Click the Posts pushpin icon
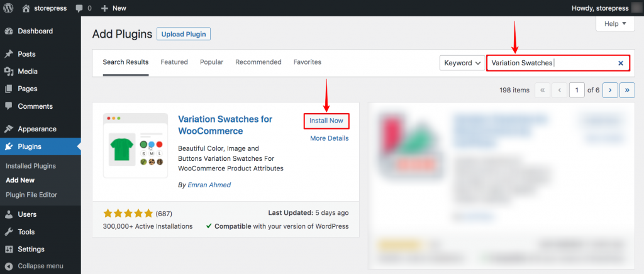The image size is (644, 274). point(9,54)
